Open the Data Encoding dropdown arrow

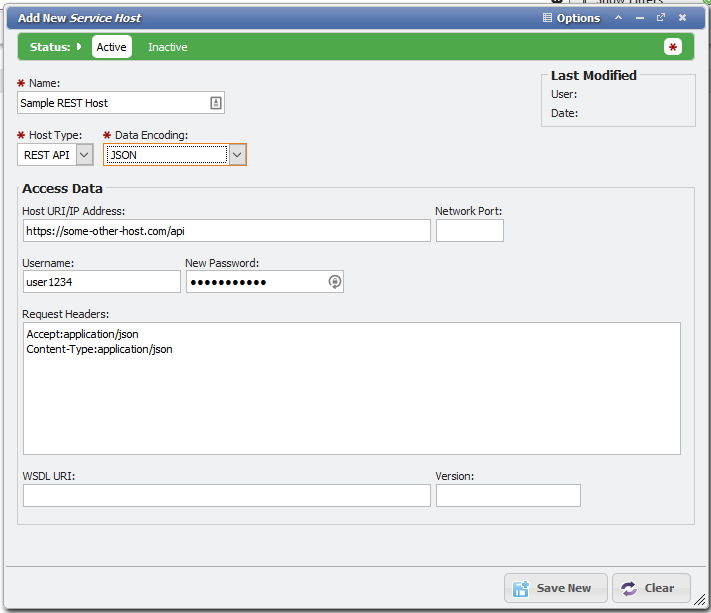(x=237, y=155)
